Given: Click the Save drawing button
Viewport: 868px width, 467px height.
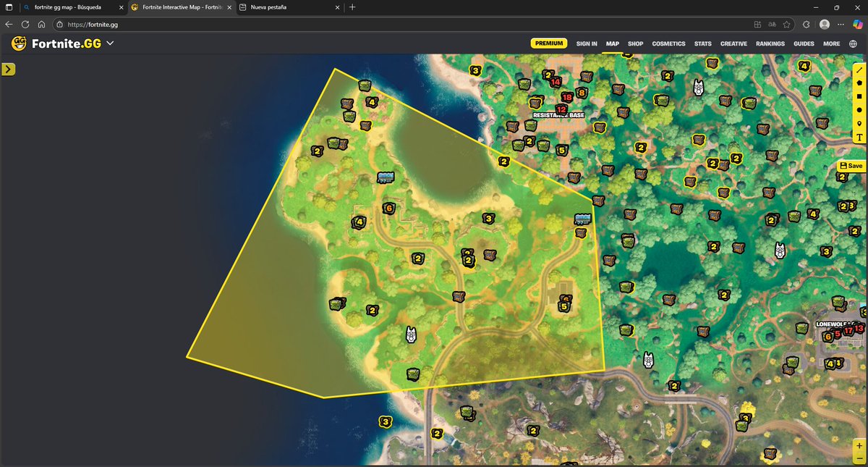Looking at the screenshot, I should 851,166.
